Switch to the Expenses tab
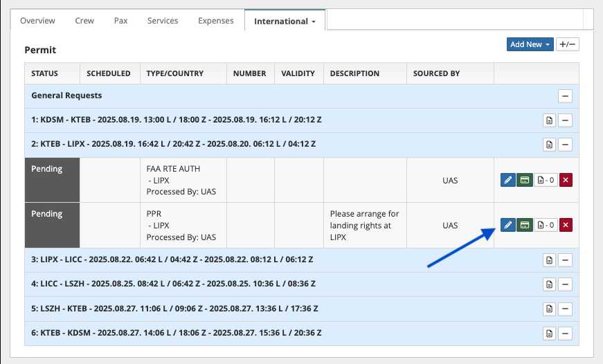The width and height of the screenshot is (603, 364). pyautogui.click(x=216, y=21)
